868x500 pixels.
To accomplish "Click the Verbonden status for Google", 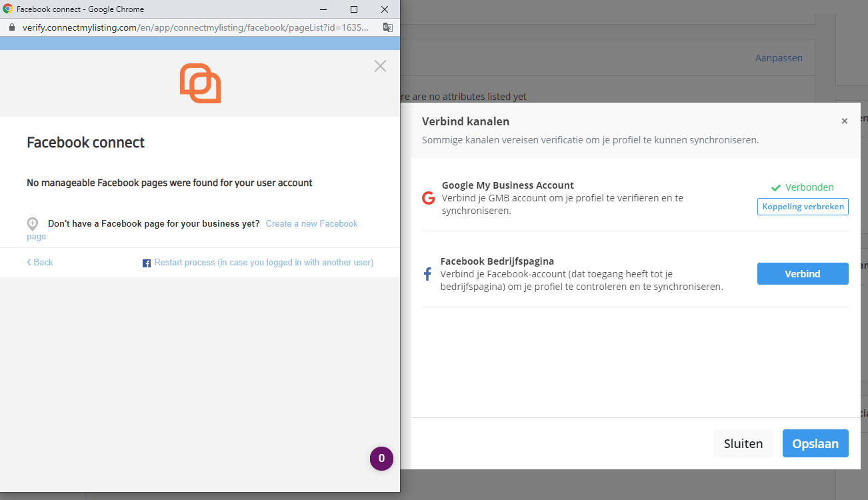I will point(803,187).
